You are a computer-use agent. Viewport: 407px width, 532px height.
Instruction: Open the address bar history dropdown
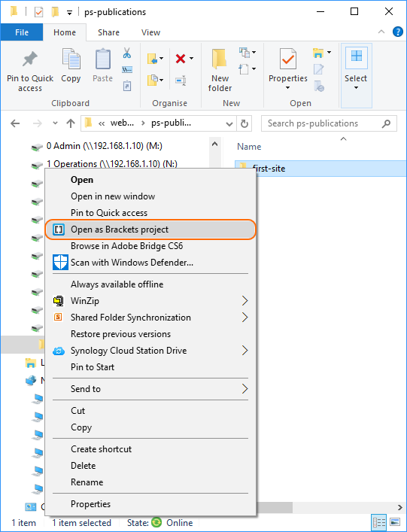(229, 124)
